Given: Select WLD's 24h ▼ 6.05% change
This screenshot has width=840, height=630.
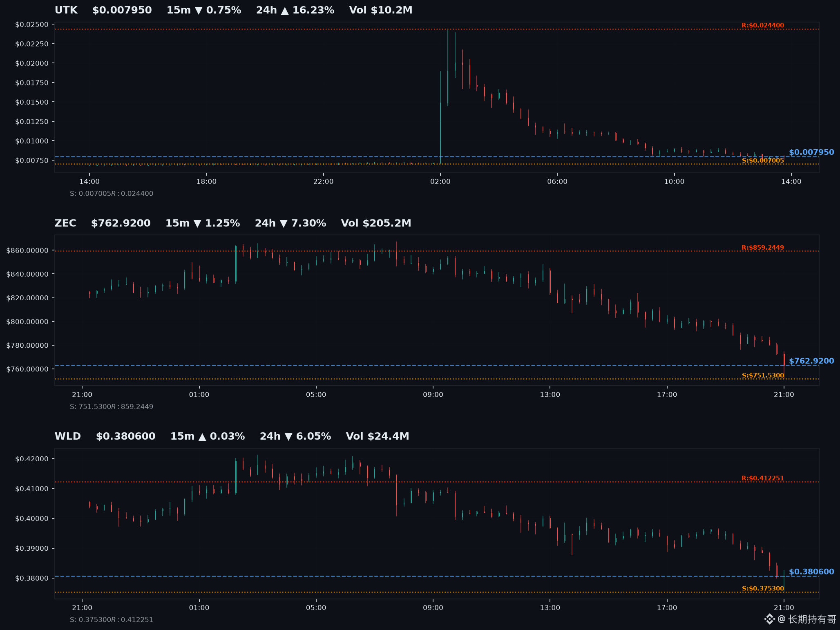Looking at the screenshot, I should tap(295, 436).
